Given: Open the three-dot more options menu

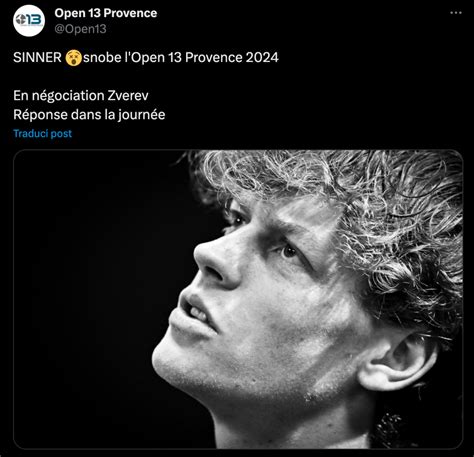Looking at the screenshot, I should click(456, 13).
